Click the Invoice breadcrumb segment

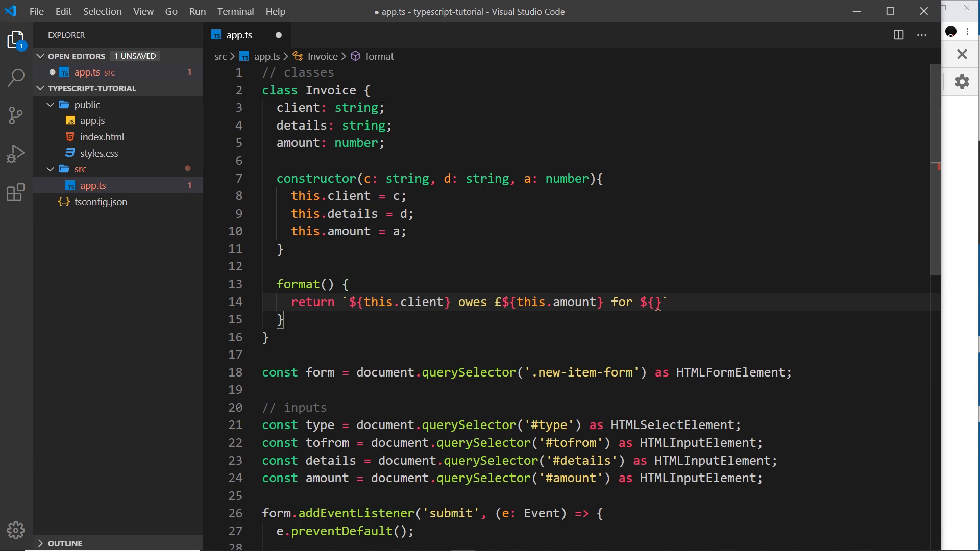(323, 56)
